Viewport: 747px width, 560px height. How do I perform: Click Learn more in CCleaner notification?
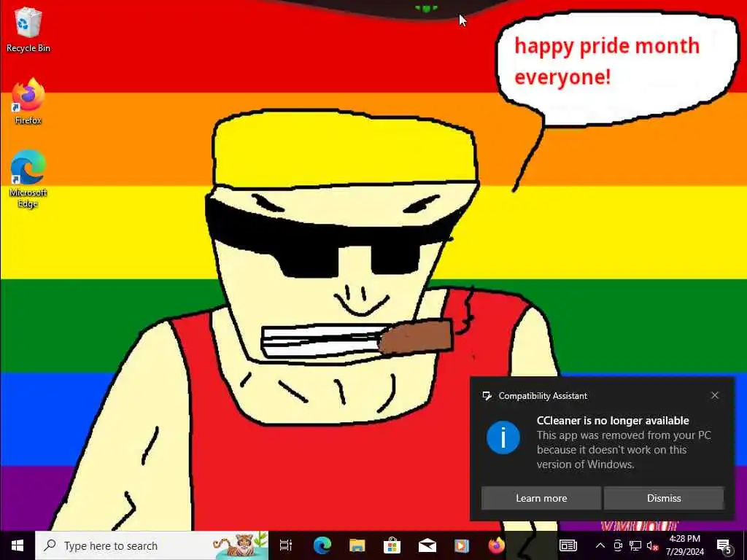tap(541, 498)
